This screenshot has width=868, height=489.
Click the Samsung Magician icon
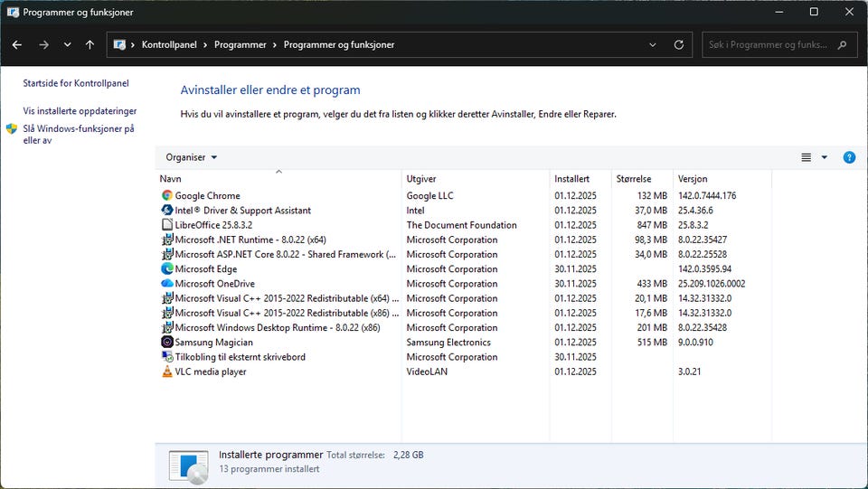click(x=166, y=342)
